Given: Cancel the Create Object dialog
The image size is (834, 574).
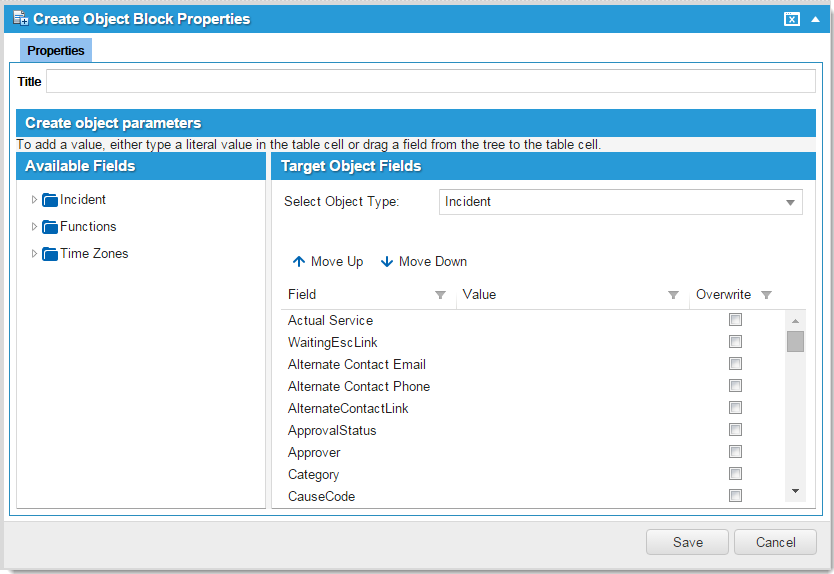Looking at the screenshot, I should click(775, 542).
